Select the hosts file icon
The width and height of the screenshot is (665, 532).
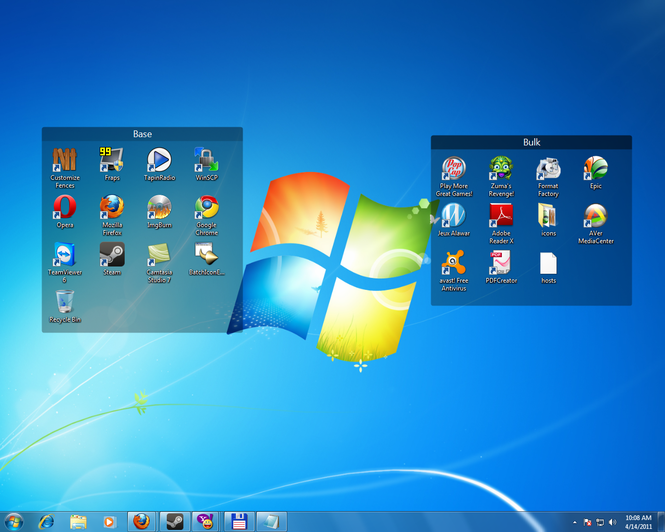point(548,267)
